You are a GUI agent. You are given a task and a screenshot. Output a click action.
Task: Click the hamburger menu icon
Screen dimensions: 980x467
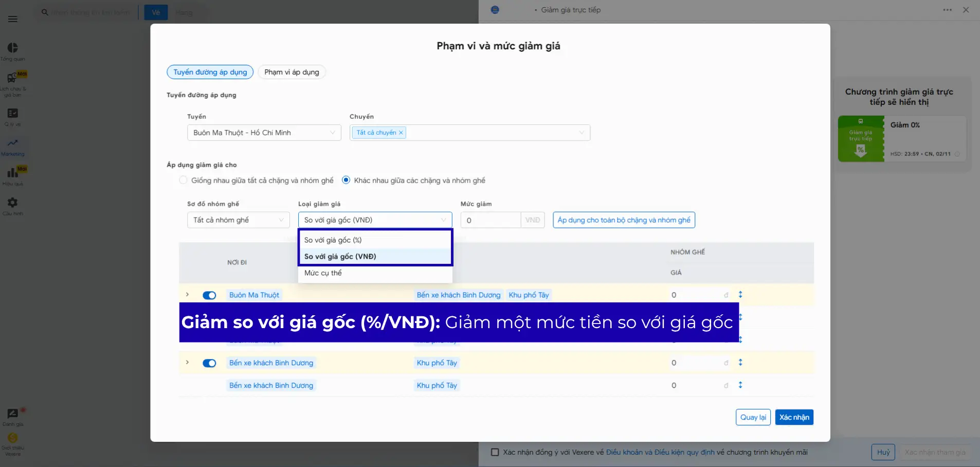[13, 19]
